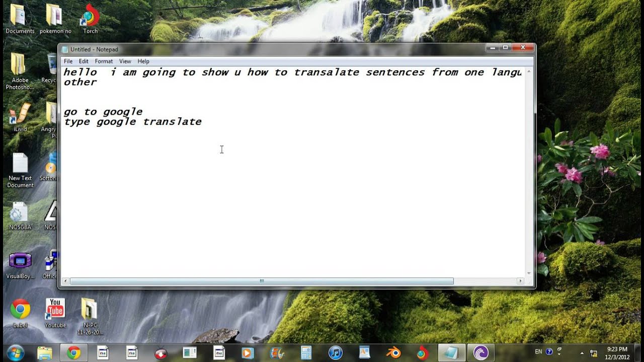Click the horizontal scrollbar thumb in Notepad
644x362 pixels.
262,281
